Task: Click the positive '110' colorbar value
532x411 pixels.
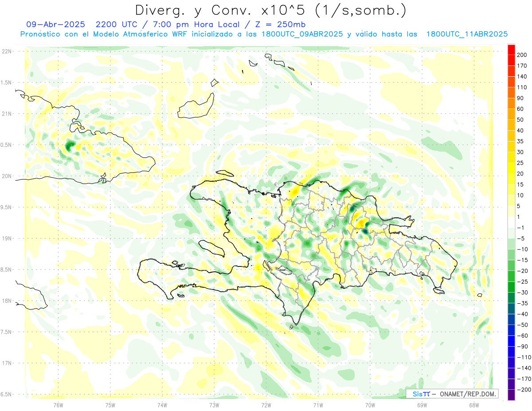Action: click(x=522, y=87)
